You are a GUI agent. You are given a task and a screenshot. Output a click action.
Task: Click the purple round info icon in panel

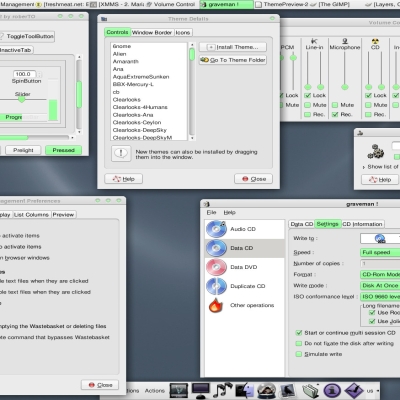332,390
